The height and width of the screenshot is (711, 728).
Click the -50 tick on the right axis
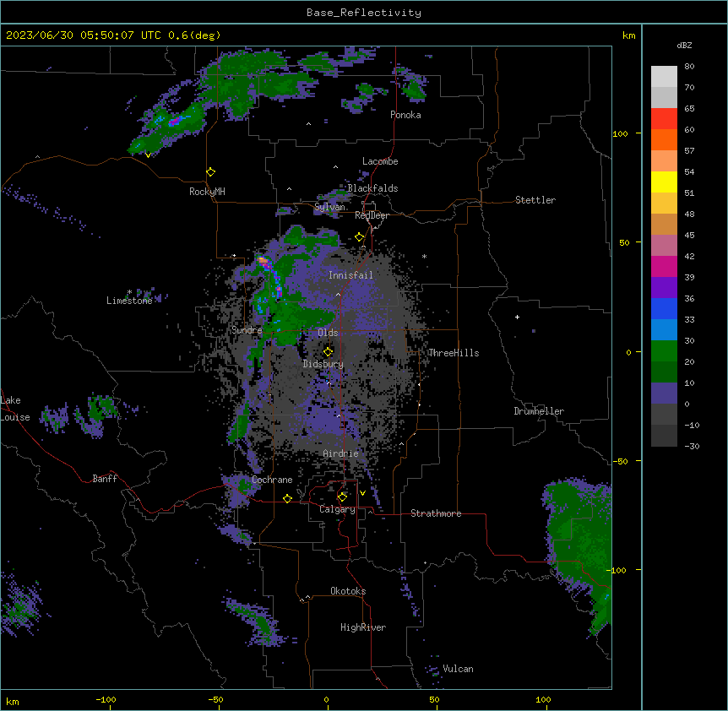click(x=620, y=461)
